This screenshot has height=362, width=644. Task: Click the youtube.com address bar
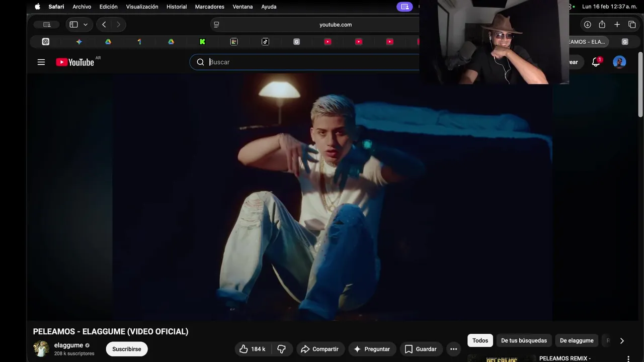(336, 24)
